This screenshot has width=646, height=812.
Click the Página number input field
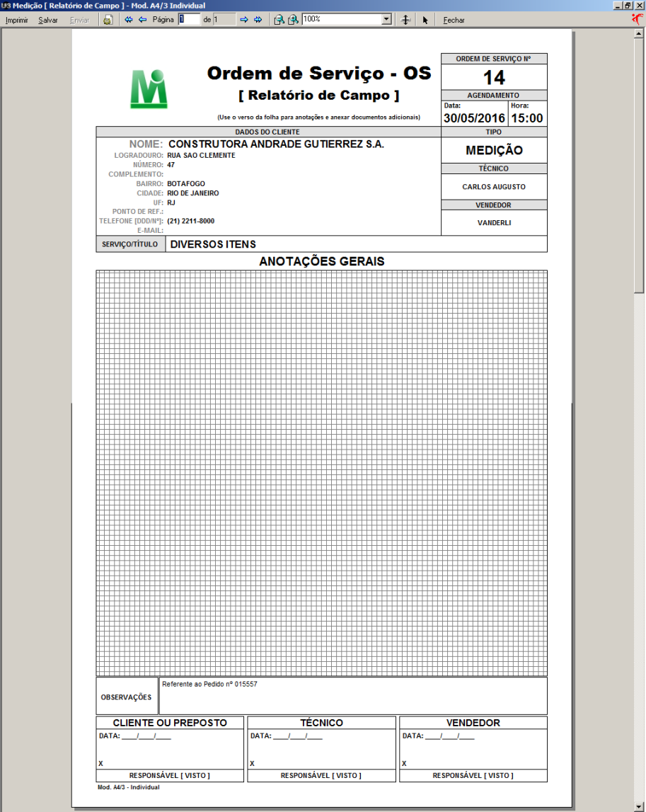(x=189, y=20)
